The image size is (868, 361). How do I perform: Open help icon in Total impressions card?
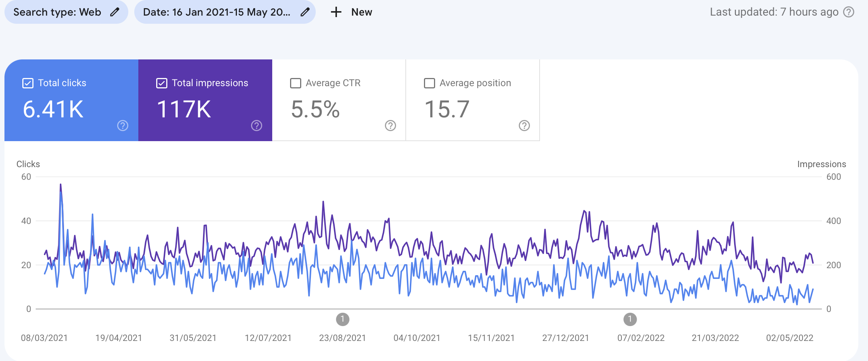[x=257, y=126]
